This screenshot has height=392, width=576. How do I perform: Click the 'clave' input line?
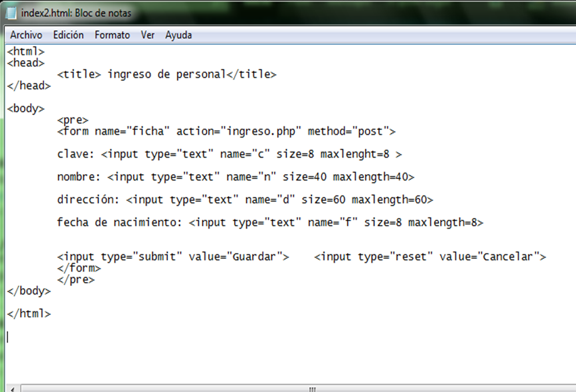(x=229, y=154)
